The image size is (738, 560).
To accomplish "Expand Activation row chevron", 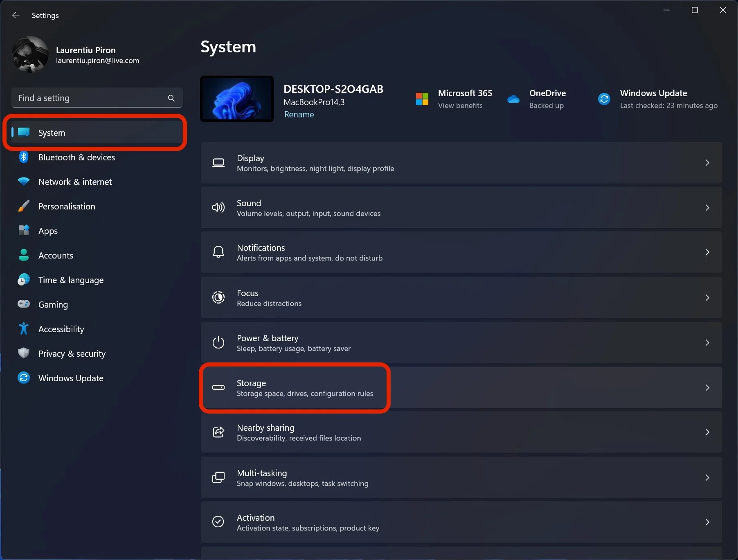I will 707,522.
